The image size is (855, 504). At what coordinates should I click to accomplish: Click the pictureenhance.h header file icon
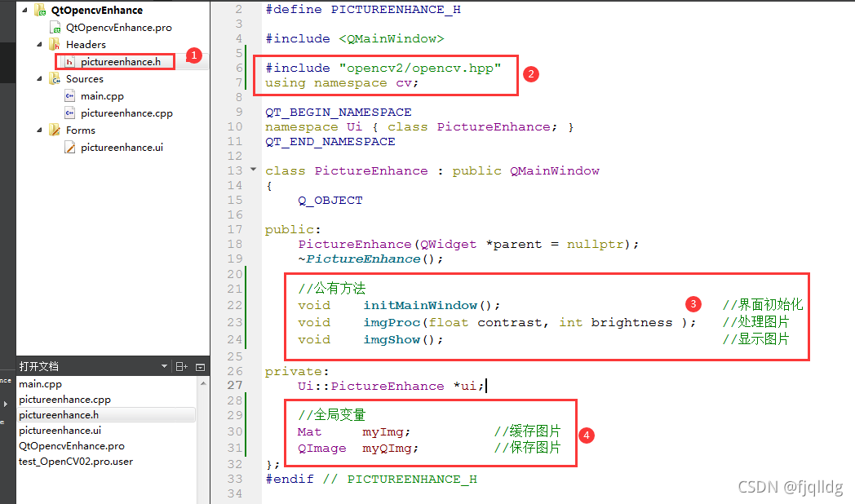click(x=69, y=62)
